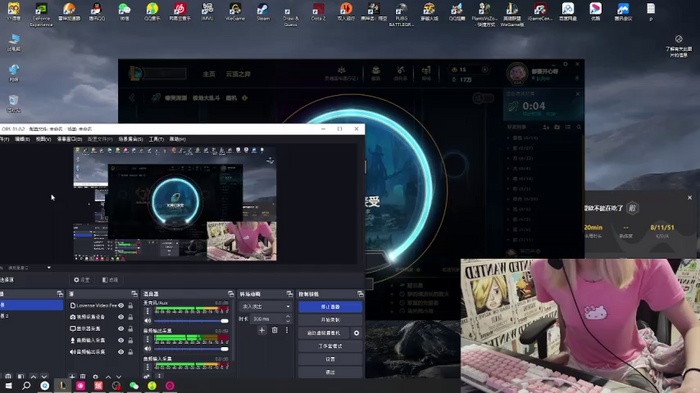Toggle the eye icon on the bottom source row
The image size is (700, 393).
pos(121,352)
